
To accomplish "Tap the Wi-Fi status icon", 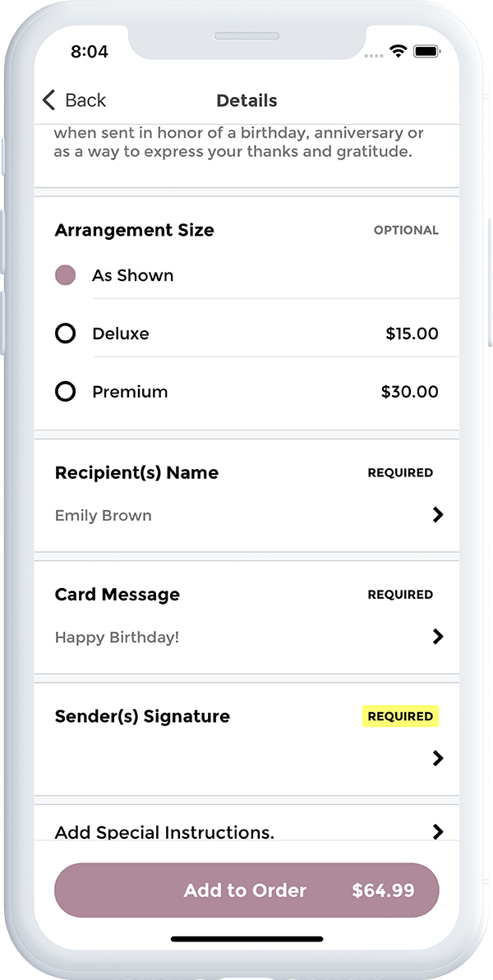I will pos(399,51).
